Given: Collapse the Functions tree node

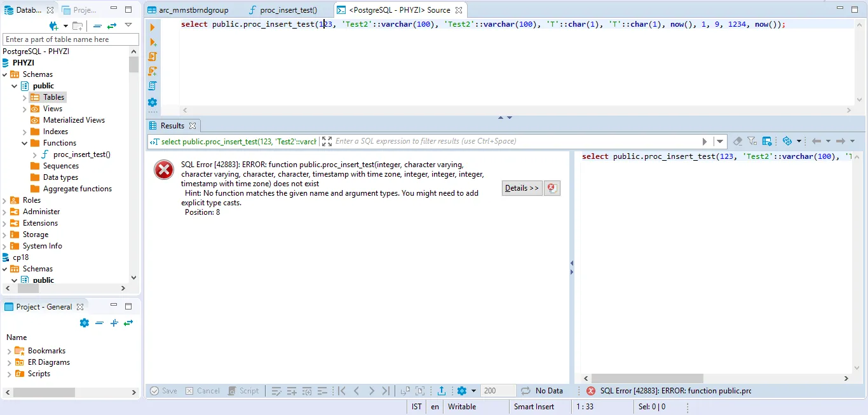Looking at the screenshot, I should click(x=25, y=143).
